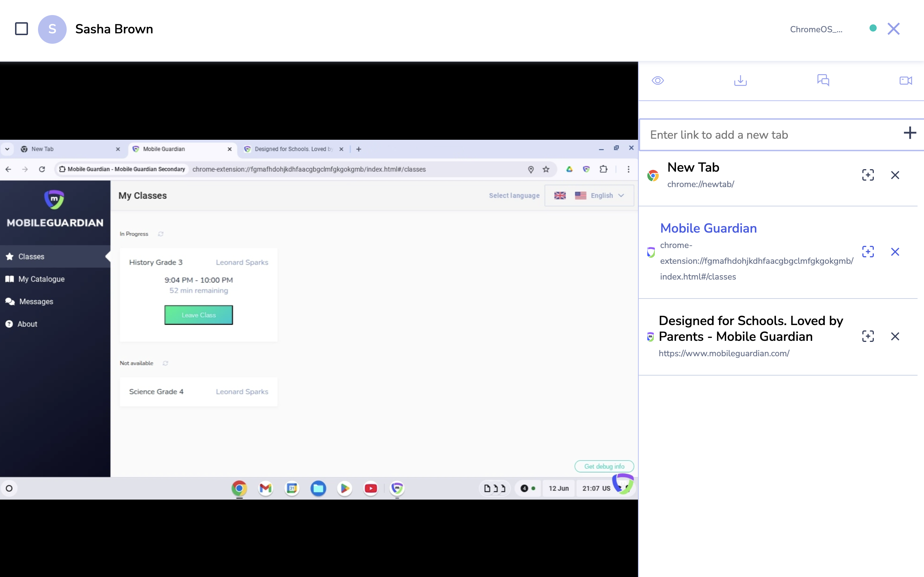The width and height of the screenshot is (924, 577).
Task: Close the Mobile Guardian tab from the list
Action: tap(895, 252)
